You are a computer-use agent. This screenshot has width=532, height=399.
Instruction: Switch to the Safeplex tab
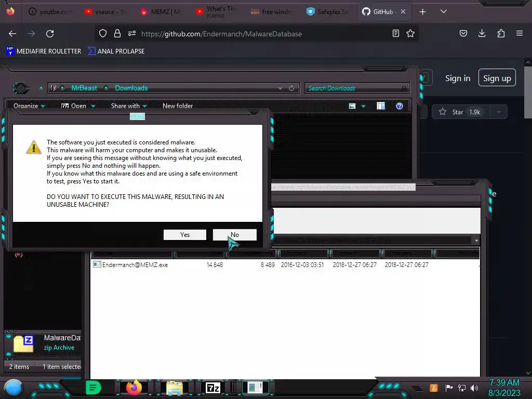point(328,12)
